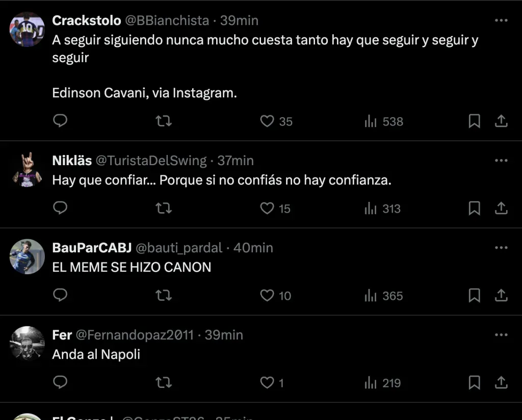522x420 pixels.
Task: Reply to Nikläs's tweet
Action: pos(60,208)
